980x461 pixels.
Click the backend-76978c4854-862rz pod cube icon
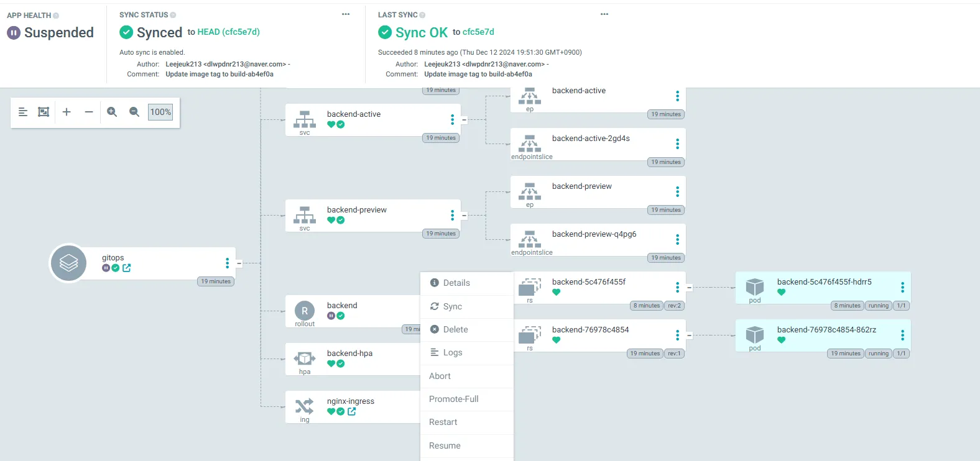(x=755, y=334)
